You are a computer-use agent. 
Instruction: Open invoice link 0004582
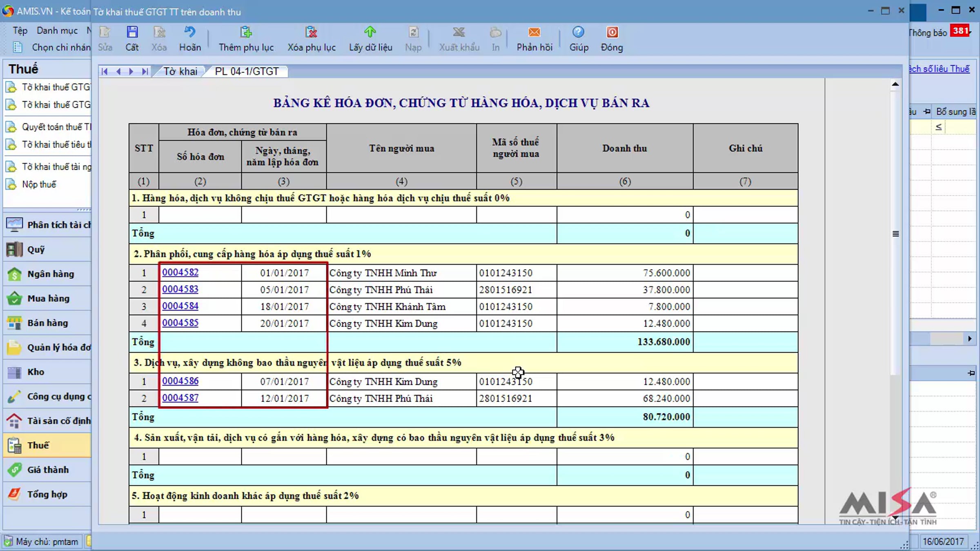click(x=180, y=272)
